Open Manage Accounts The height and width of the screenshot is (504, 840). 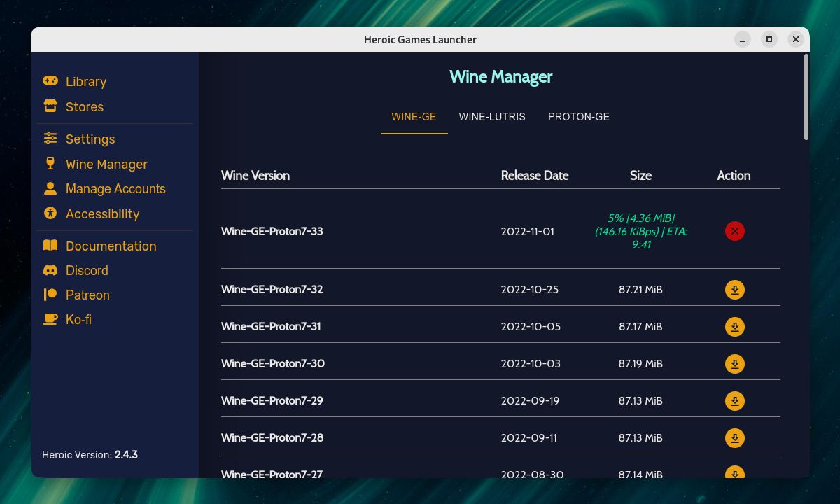pyautogui.click(x=115, y=188)
